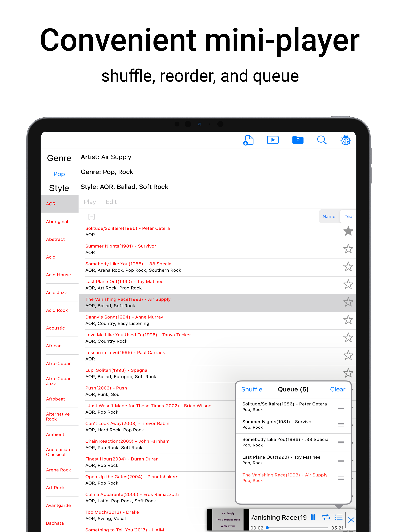Click the Edit button
The width and height of the screenshot is (399, 532).
tap(111, 202)
